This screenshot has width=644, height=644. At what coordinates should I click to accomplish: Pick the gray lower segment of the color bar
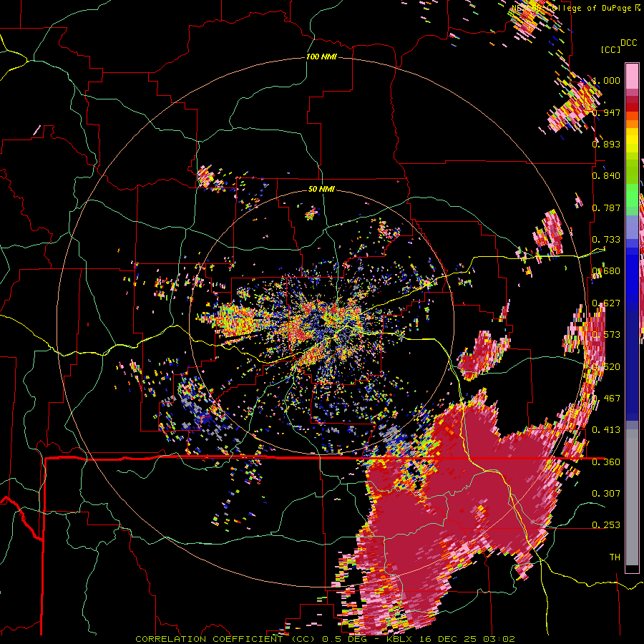click(632, 497)
